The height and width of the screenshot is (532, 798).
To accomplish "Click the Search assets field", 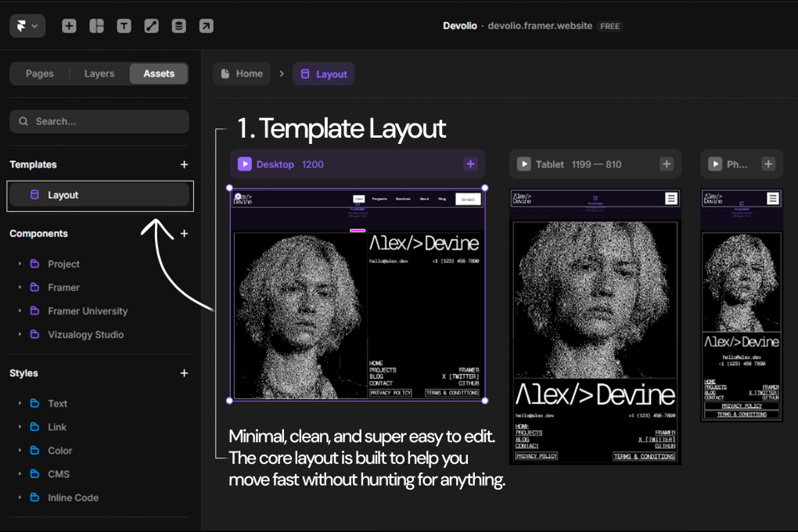I will point(99,121).
